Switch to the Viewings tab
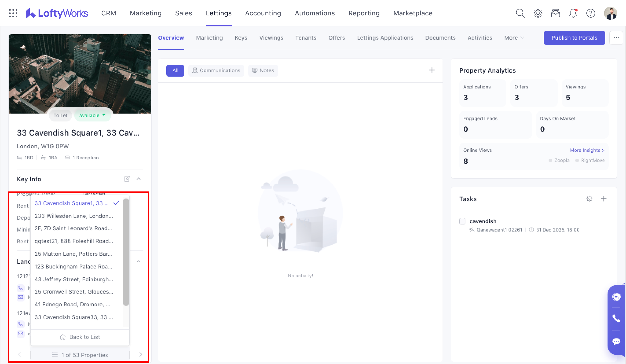 [x=271, y=37]
